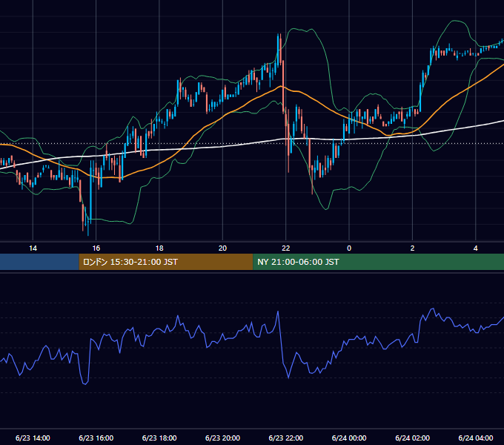Click the 6/23 14:00 time label
504x445 pixels.
click(33, 438)
